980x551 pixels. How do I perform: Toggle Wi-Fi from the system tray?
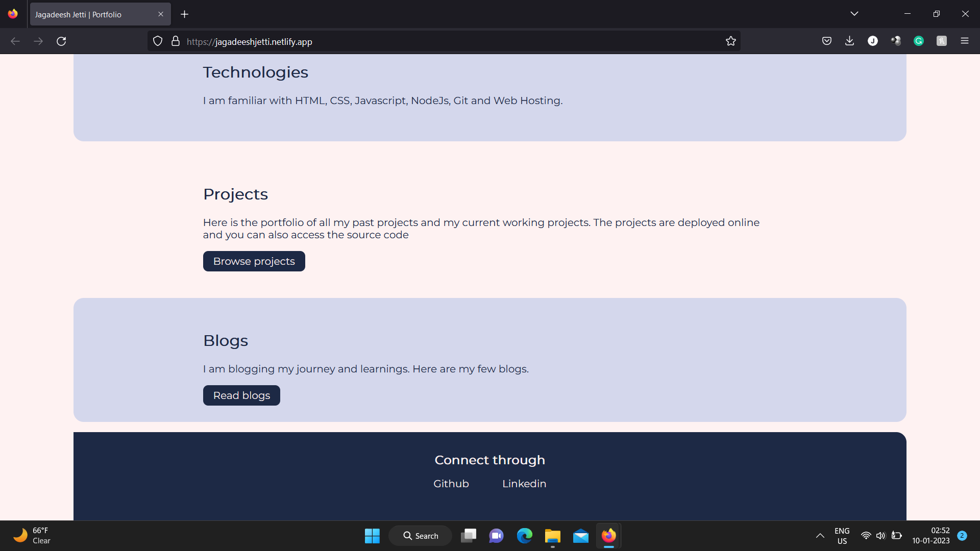click(x=866, y=536)
